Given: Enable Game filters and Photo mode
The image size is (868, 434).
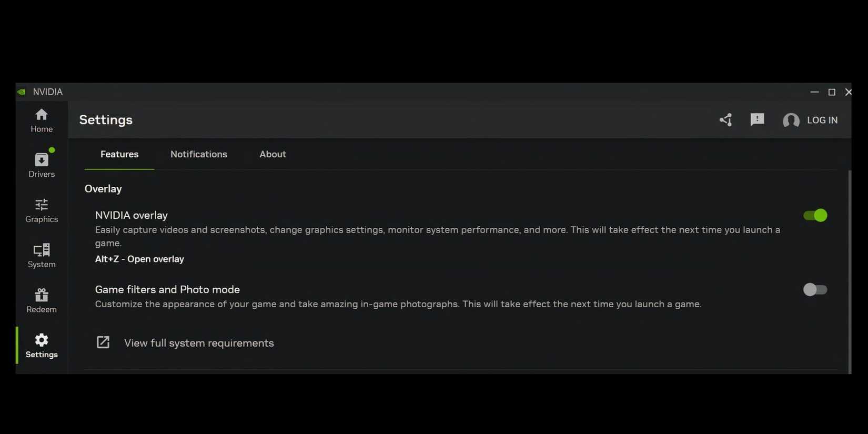Looking at the screenshot, I should tap(815, 289).
